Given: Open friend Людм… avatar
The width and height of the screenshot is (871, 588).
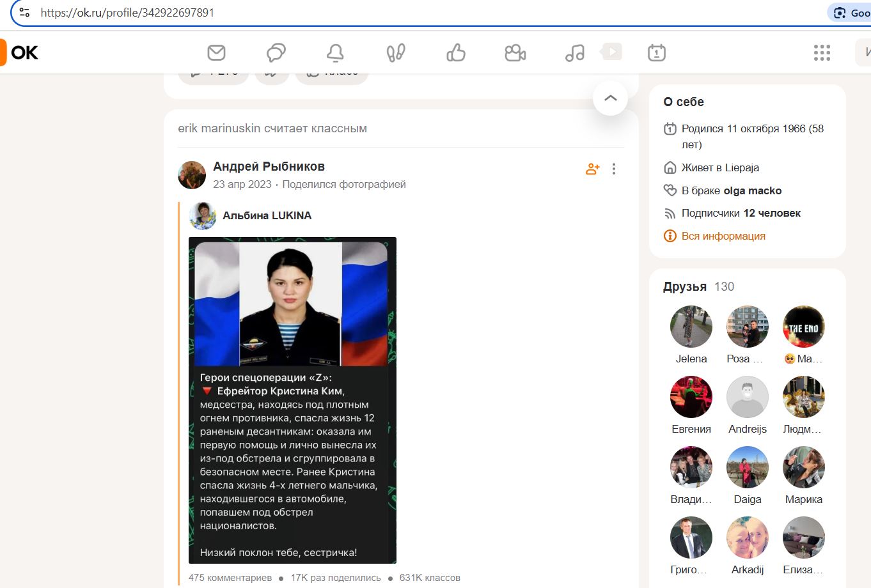Looking at the screenshot, I should (804, 397).
